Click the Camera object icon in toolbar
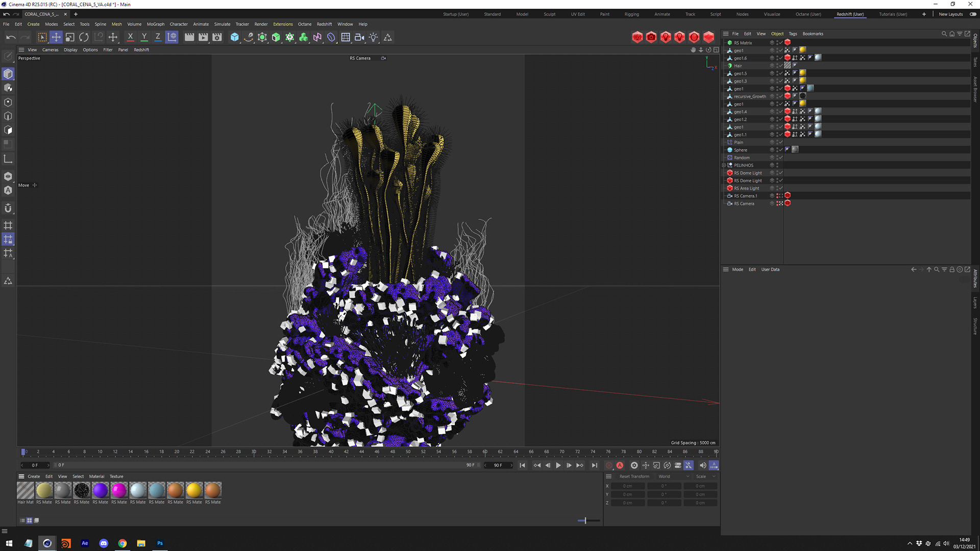Image resolution: width=980 pixels, height=551 pixels. (x=359, y=37)
